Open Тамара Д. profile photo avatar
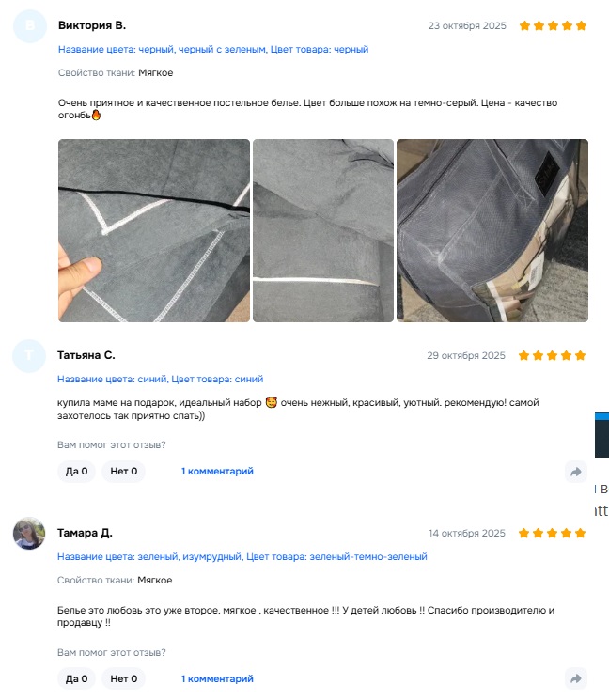The height and width of the screenshot is (700, 609). click(29, 533)
